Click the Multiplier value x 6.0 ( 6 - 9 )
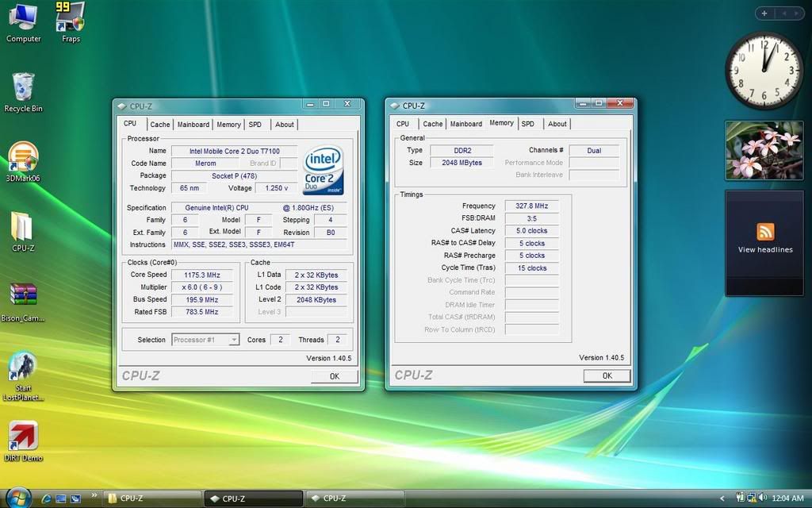The height and width of the screenshot is (508, 812). tap(202, 287)
